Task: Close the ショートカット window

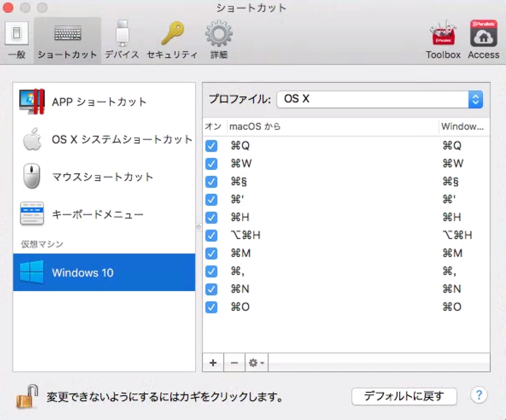Action: tap(8, 7)
